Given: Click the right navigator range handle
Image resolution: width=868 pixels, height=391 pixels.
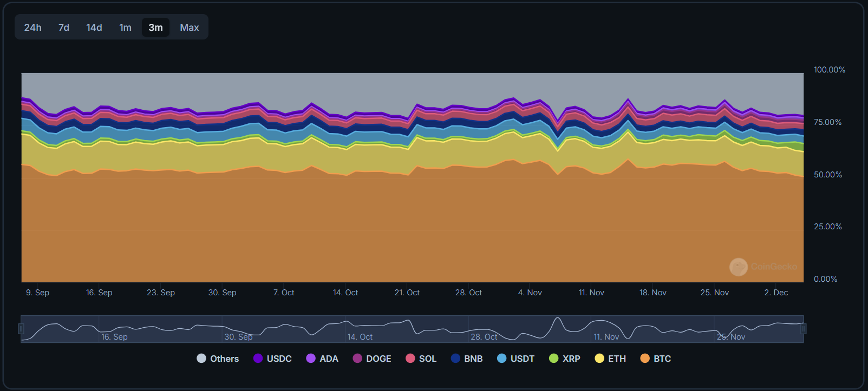Looking at the screenshot, I should 804,329.
